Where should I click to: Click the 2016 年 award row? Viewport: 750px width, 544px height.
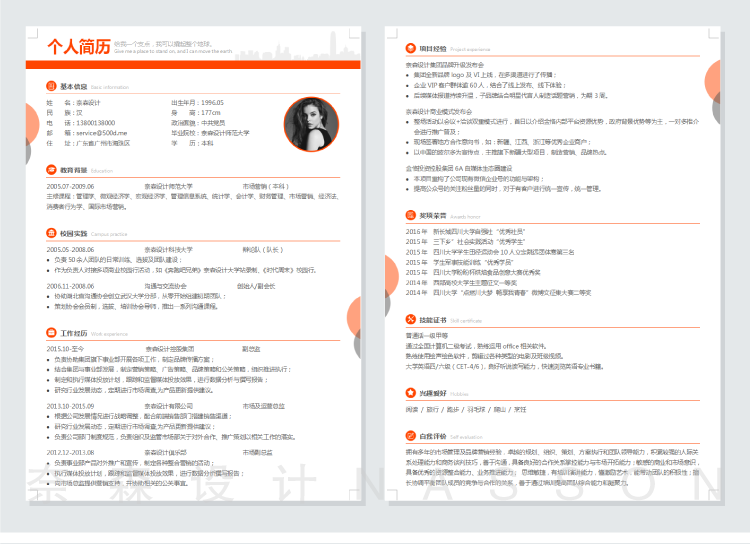coord(465,232)
